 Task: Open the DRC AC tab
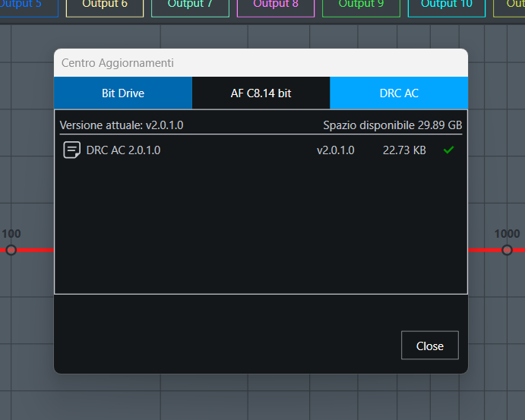pyautogui.click(x=399, y=93)
